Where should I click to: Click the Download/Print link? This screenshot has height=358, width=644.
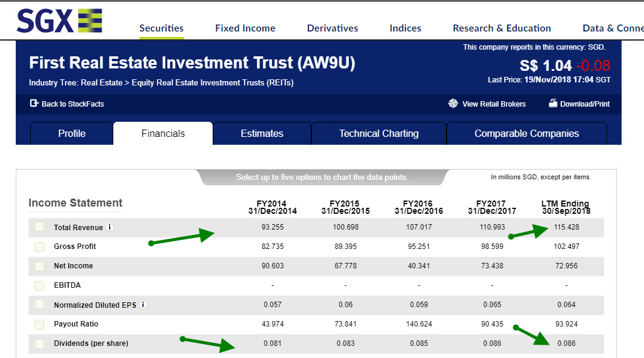pos(585,104)
